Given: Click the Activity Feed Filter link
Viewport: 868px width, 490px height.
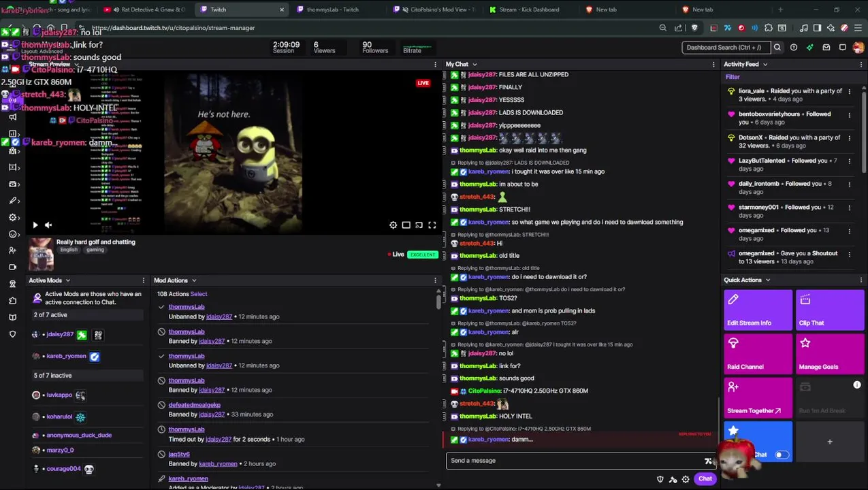Looking at the screenshot, I should 733,77.
